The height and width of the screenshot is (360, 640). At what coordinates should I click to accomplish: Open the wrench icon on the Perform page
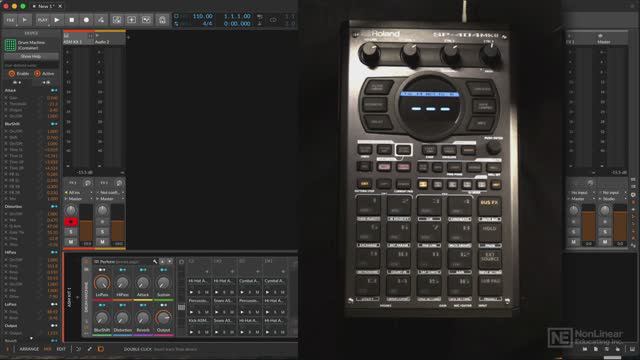coord(155,261)
